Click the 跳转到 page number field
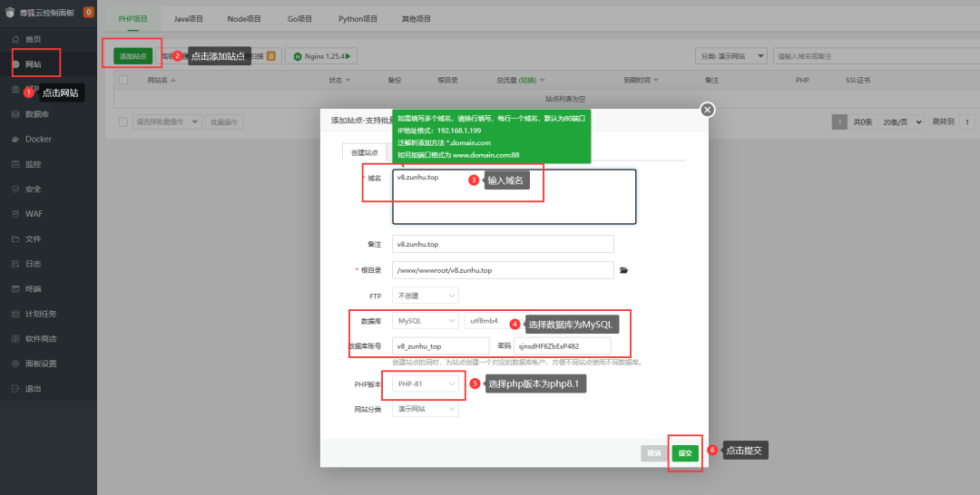980x495 pixels. [967, 122]
